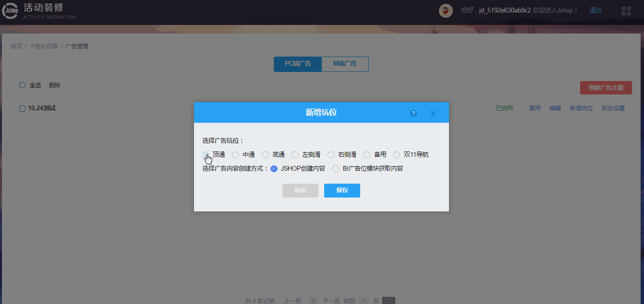644x304 pixels.
Task: Close the 新增坑位 dialog
Action: (433, 113)
